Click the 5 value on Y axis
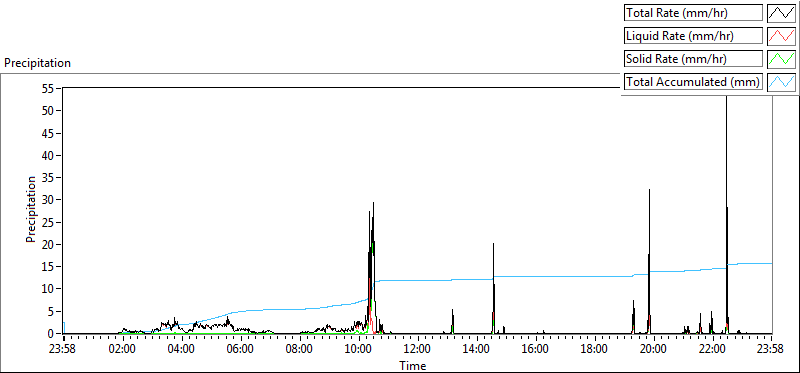This screenshot has height=373, width=800. [x=52, y=311]
